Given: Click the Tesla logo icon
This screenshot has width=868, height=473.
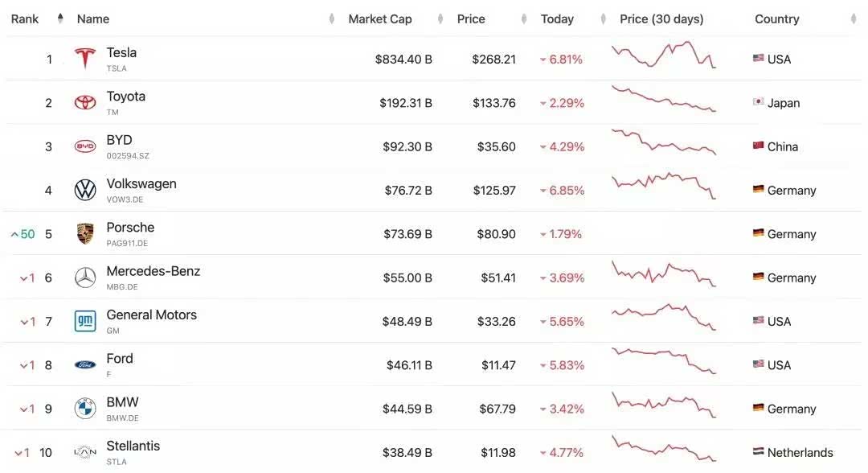Looking at the screenshot, I should tap(85, 59).
